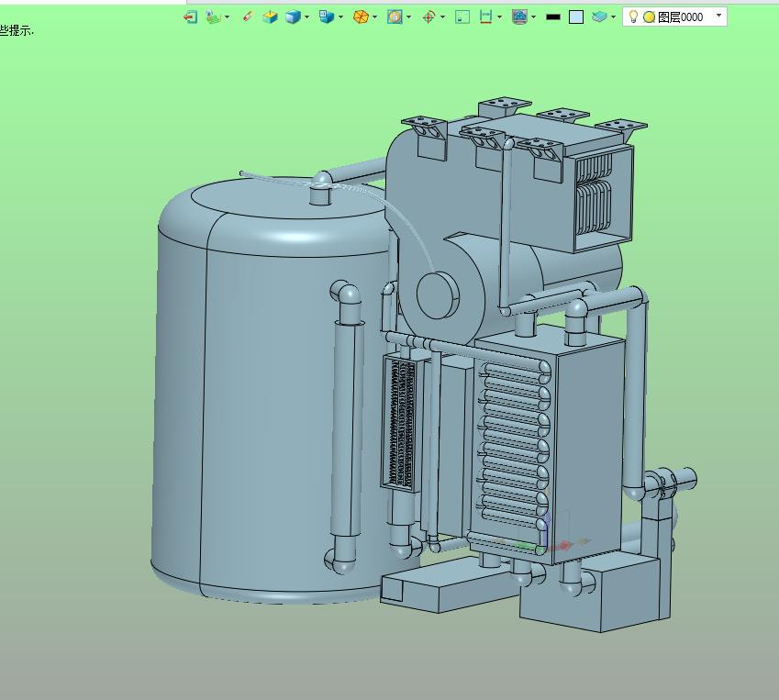Click the green sketch plane toolbar button

coord(213,17)
